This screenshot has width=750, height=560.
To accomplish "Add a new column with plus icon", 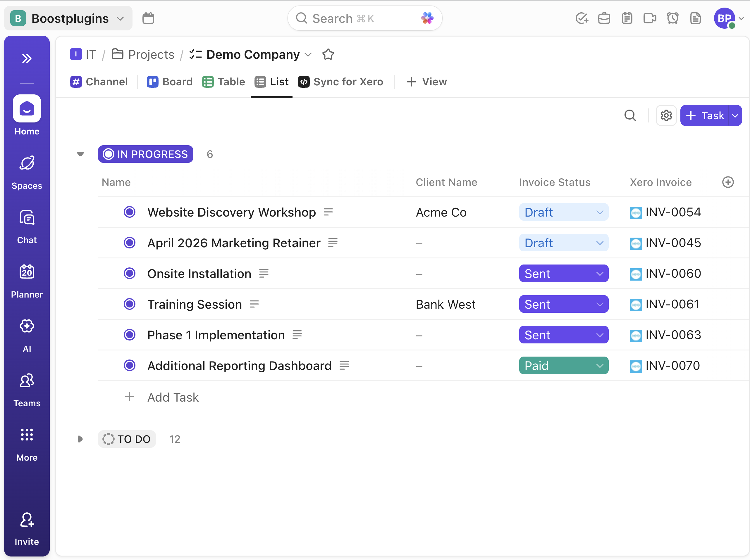I will tap(727, 182).
